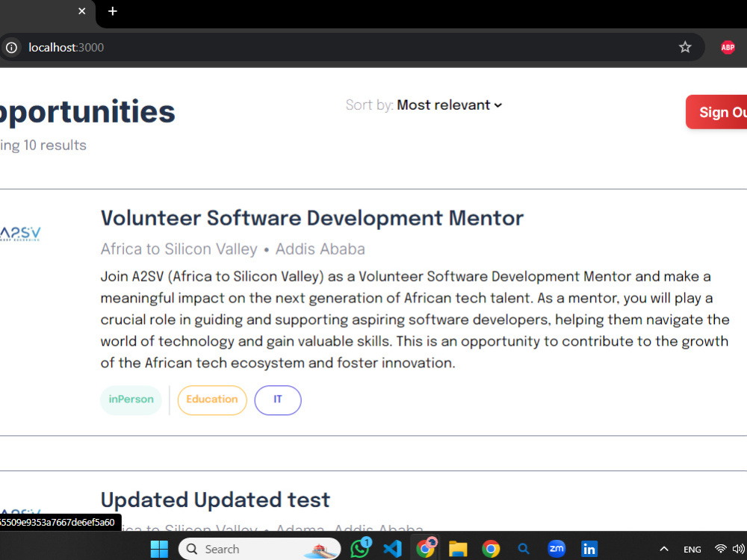Select the IT tag
This screenshot has width=747, height=560.
tap(278, 400)
